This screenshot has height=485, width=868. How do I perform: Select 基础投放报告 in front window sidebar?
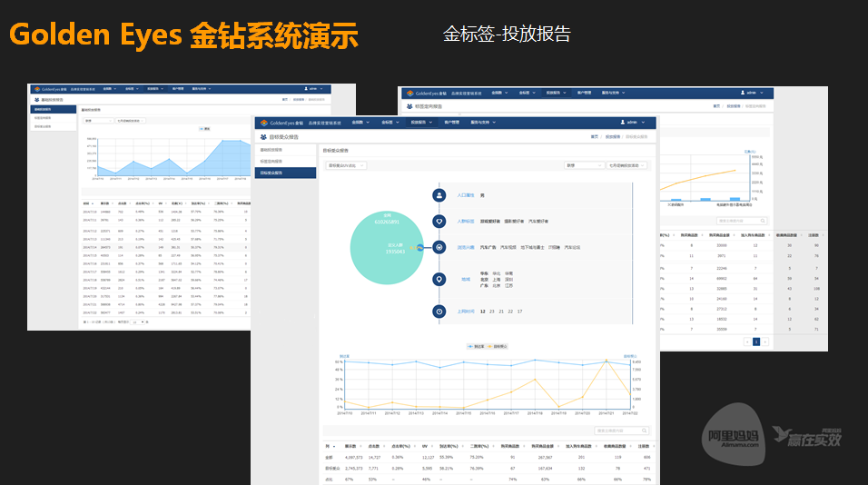(286, 150)
